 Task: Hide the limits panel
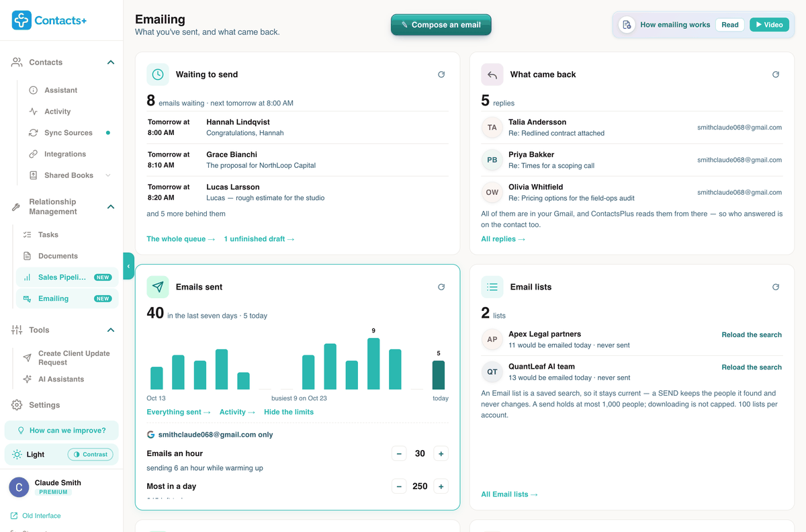(x=289, y=412)
